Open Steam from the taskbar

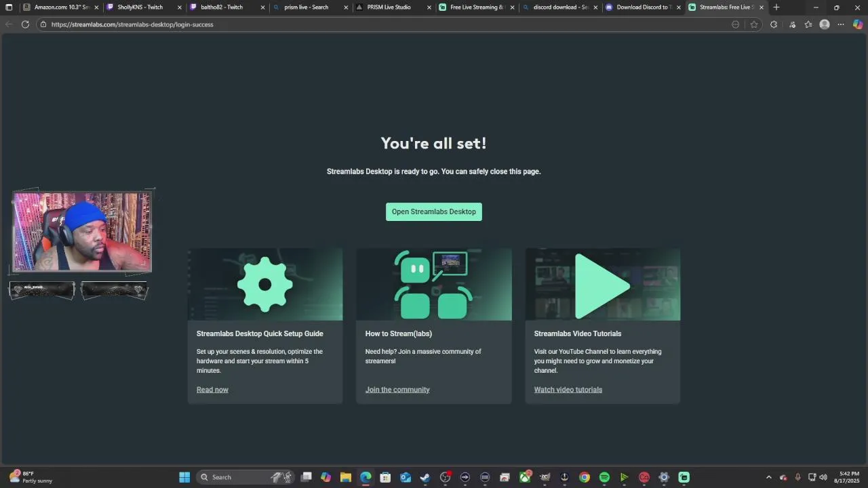pos(425,477)
